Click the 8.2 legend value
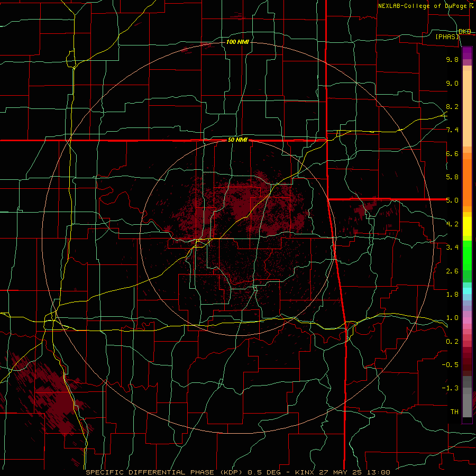476x476 pixels. [x=452, y=106]
